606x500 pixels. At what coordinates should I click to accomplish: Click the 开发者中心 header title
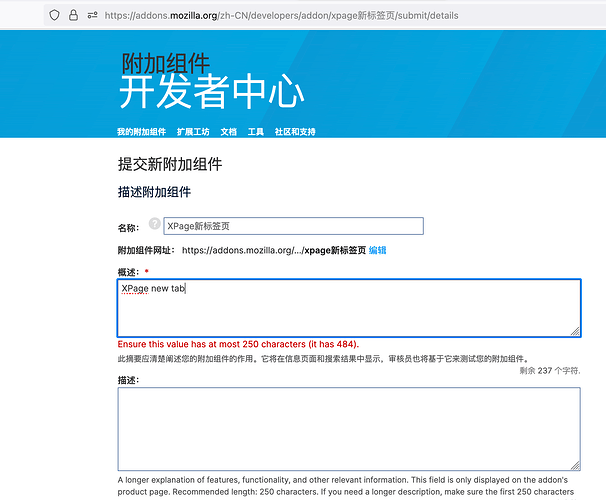212,91
